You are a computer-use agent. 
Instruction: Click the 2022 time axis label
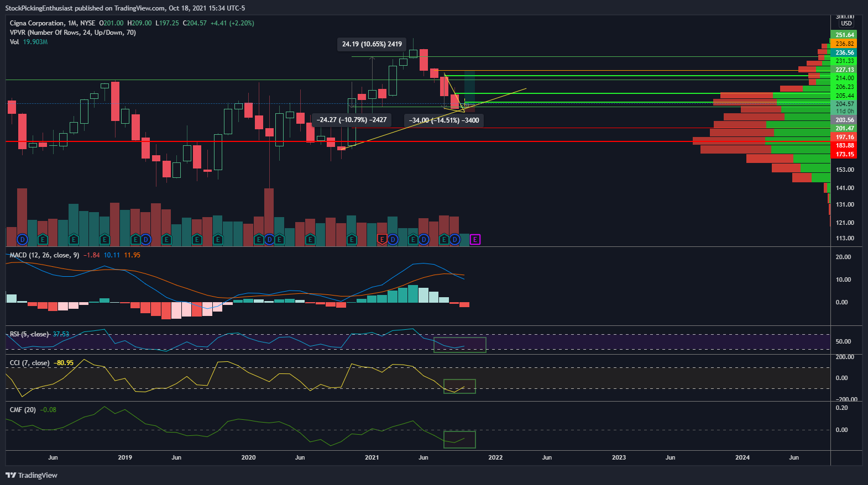click(x=495, y=457)
